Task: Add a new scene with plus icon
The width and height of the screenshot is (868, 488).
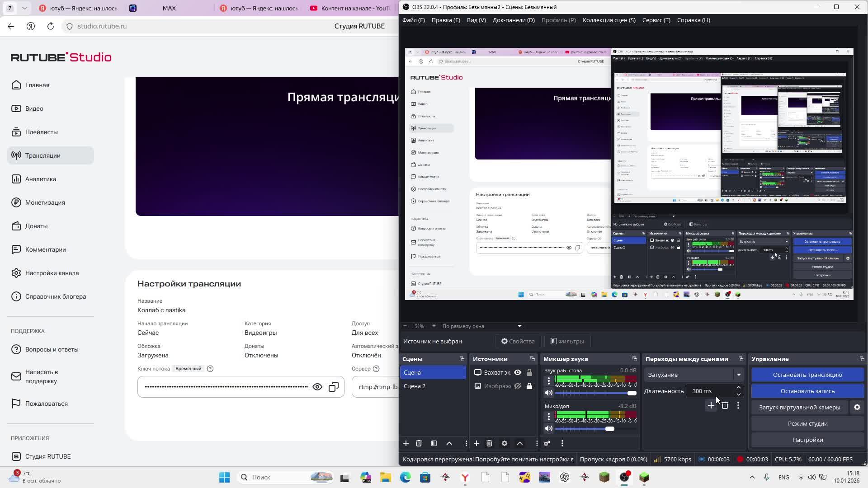Action: pos(406,443)
